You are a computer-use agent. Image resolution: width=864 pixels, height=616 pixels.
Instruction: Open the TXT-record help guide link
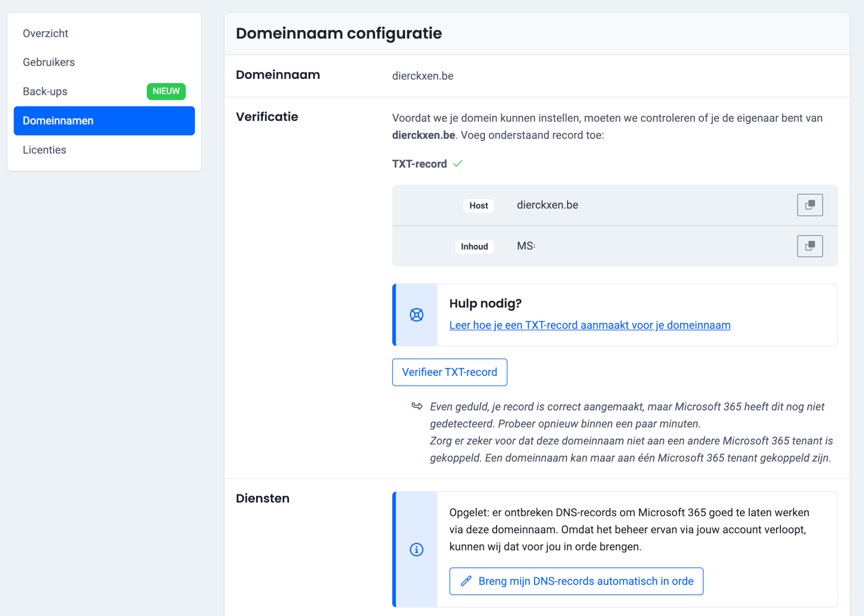[589, 325]
